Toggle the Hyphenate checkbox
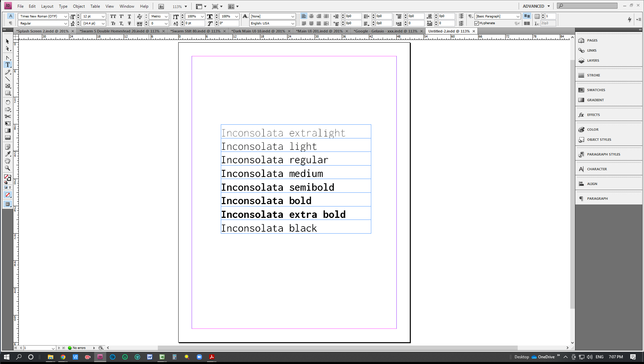The width and height of the screenshot is (644, 364). click(477, 23)
